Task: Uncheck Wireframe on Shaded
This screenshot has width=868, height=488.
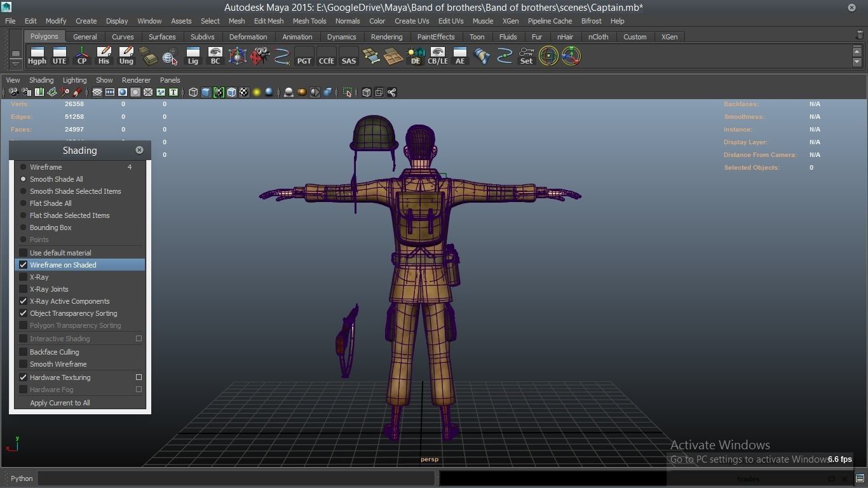Action: [24, 265]
